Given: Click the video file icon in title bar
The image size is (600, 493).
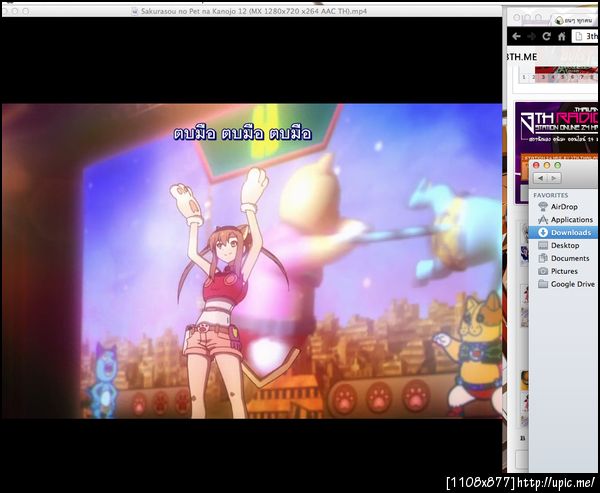Looking at the screenshot, I should point(135,11).
